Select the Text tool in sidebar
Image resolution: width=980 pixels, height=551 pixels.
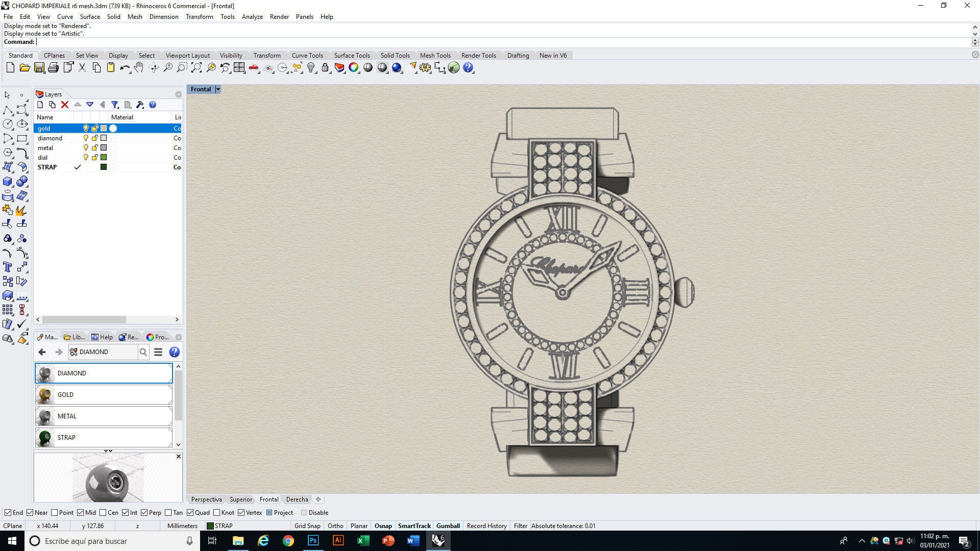8,267
